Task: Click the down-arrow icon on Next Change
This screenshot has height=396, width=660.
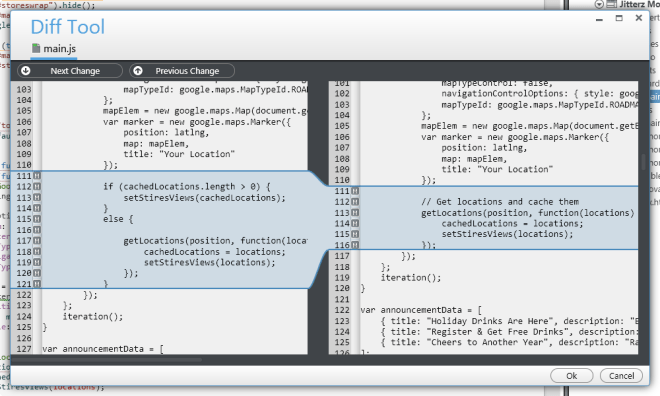Action: pos(26,71)
